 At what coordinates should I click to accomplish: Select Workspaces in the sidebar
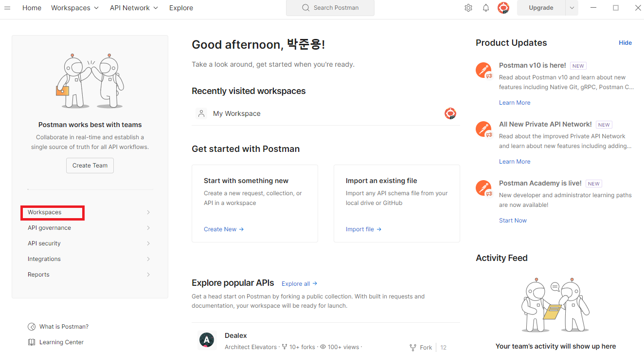[44, 212]
